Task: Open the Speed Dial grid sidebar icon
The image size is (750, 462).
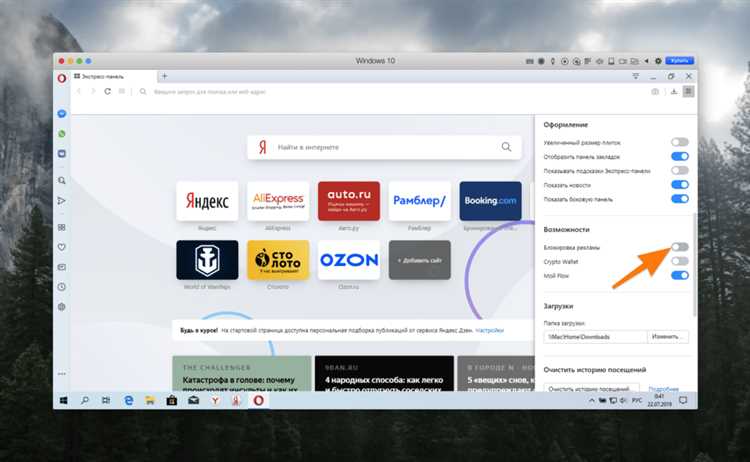Action: pos(62,228)
